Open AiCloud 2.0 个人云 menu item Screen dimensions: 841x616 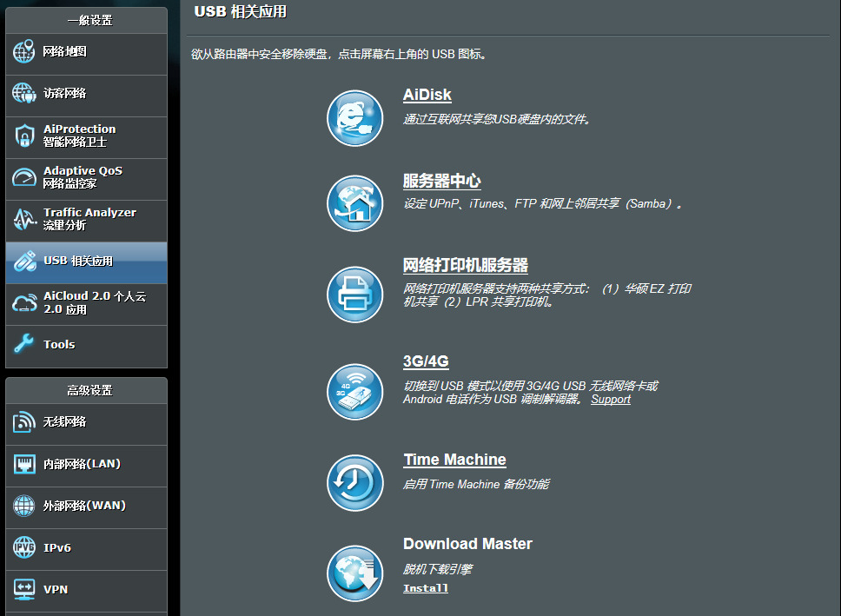(x=86, y=305)
